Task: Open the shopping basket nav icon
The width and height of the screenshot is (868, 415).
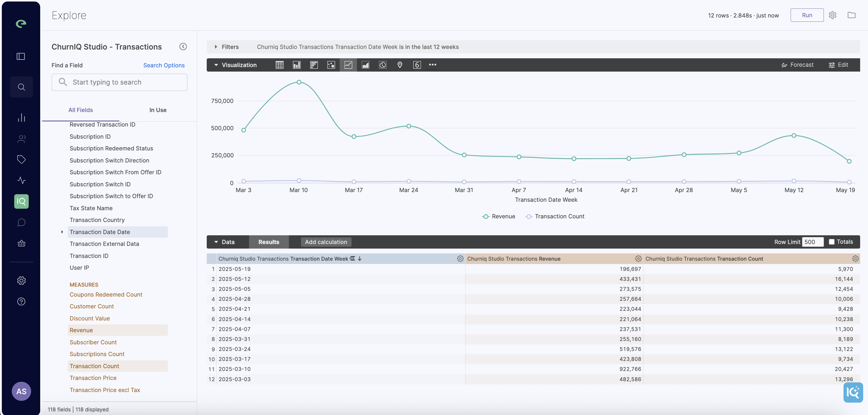Action: tap(21, 243)
